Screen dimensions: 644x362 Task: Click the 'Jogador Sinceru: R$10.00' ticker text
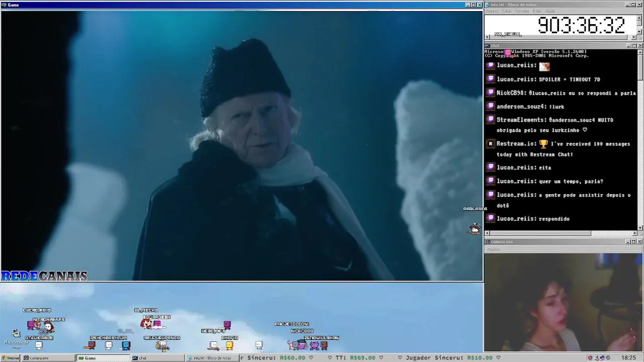click(449, 357)
